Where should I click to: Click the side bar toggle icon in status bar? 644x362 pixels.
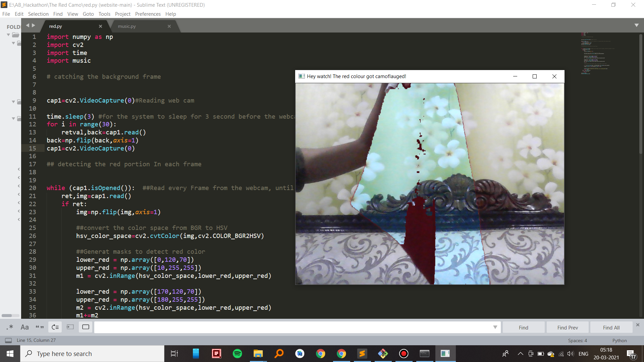click(x=8, y=340)
